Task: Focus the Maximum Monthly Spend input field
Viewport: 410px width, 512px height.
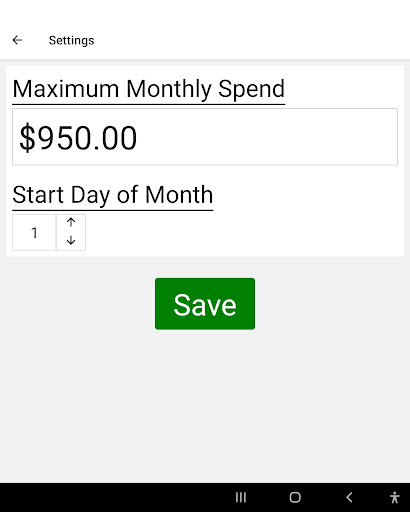Action: point(205,137)
